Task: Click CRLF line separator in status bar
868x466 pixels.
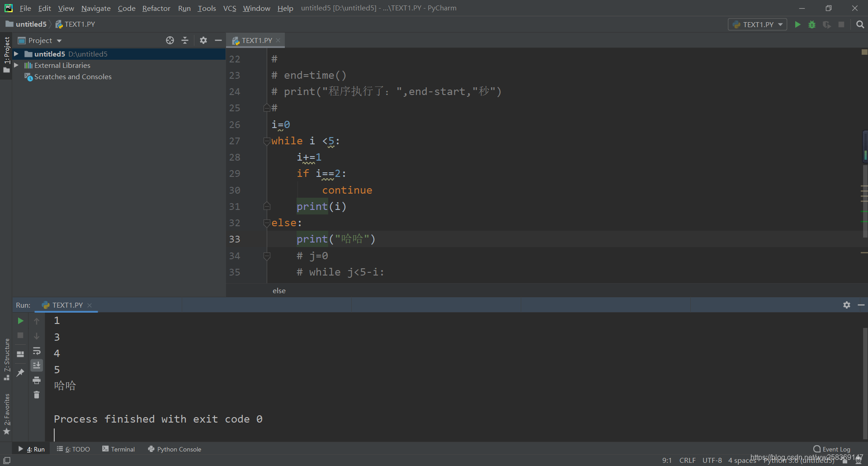Action: point(687,460)
